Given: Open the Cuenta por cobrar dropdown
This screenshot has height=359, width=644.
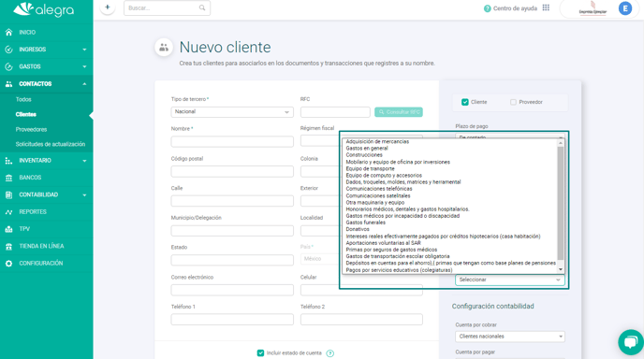Looking at the screenshot, I should pyautogui.click(x=510, y=337).
